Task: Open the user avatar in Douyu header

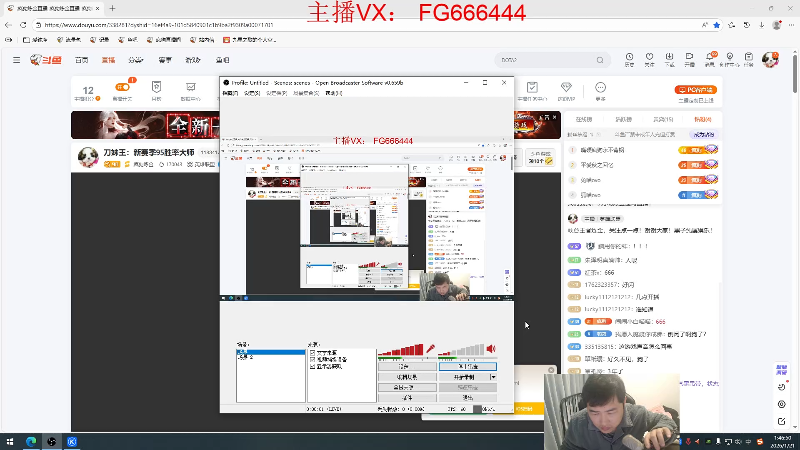Action: 770,60
